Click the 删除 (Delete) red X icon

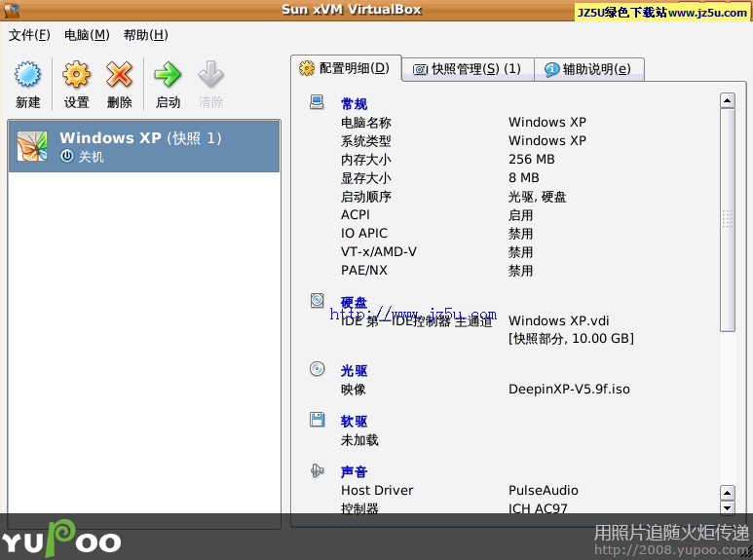(120, 74)
